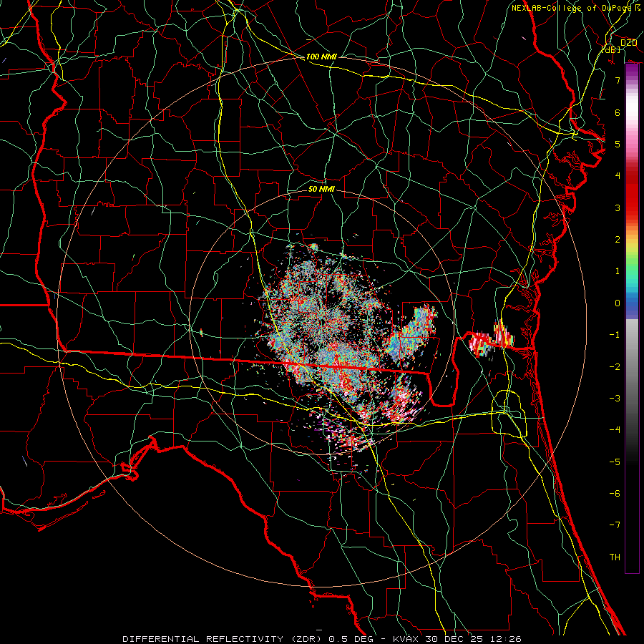
Task: Click the positive 3 scale value
Action: pyautogui.click(x=618, y=208)
